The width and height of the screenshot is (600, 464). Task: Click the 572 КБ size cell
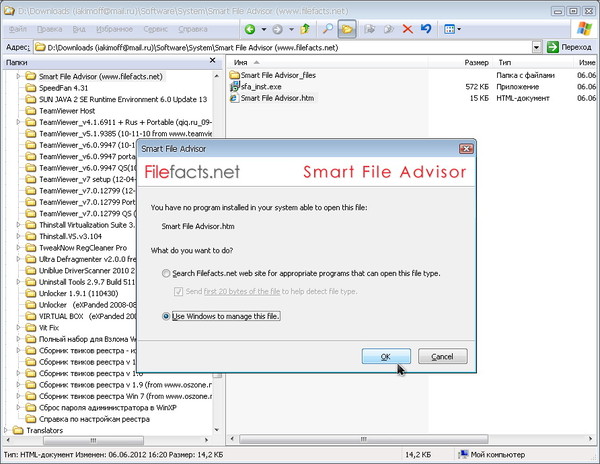click(x=477, y=87)
